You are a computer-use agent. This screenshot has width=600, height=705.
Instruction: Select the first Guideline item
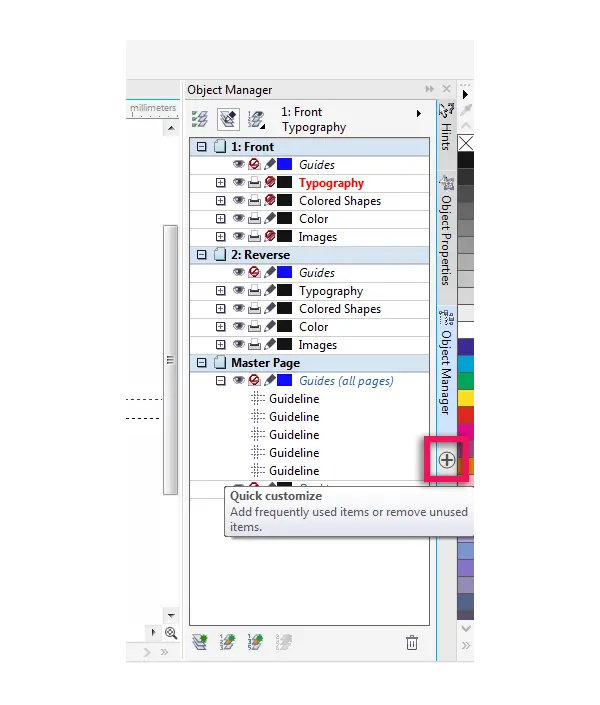[294, 399]
